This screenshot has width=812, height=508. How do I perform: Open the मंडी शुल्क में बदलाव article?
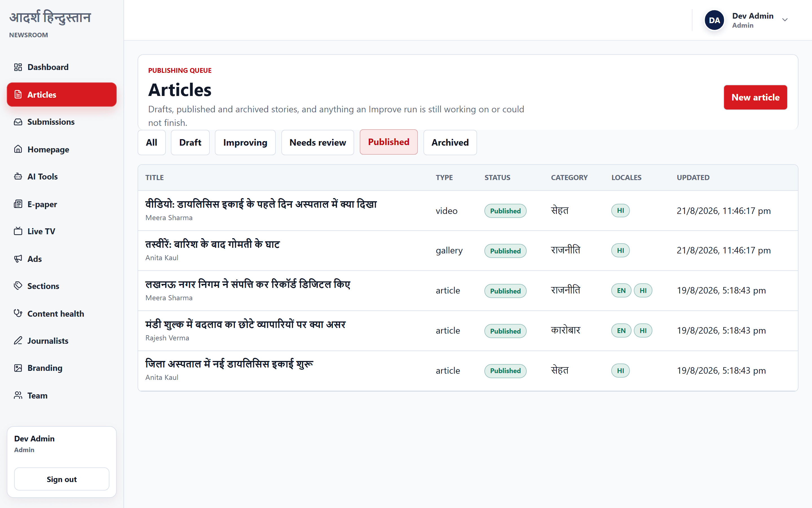click(x=245, y=324)
